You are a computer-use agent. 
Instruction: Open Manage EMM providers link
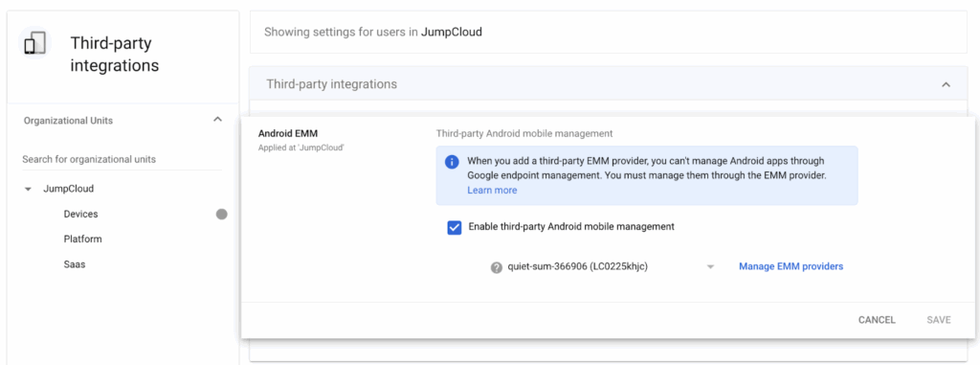(x=791, y=266)
